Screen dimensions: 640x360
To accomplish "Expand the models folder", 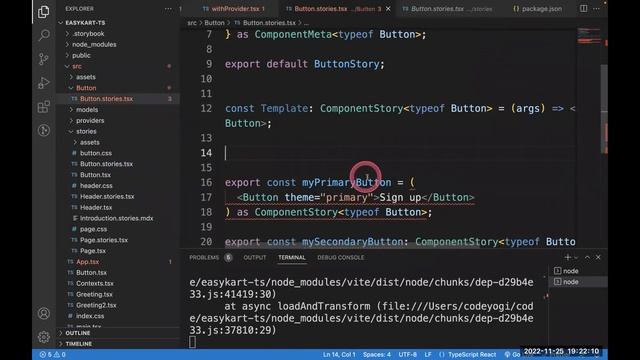I will tap(118, 109).
